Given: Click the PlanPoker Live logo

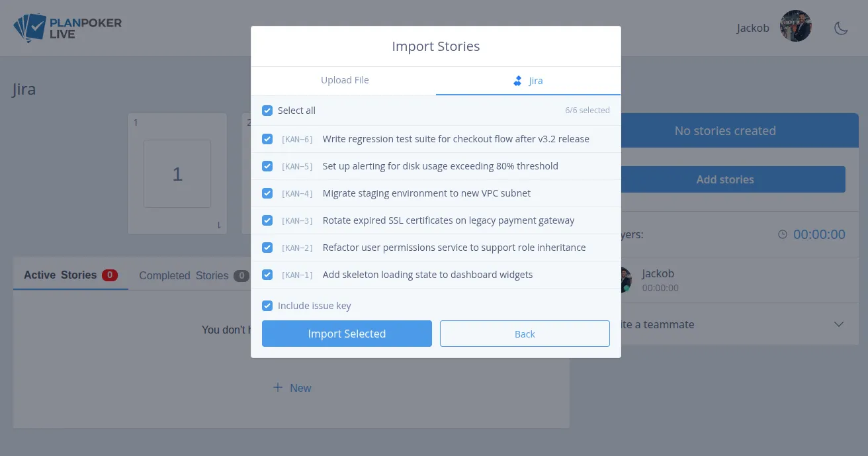Looking at the screenshot, I should pyautogui.click(x=67, y=28).
